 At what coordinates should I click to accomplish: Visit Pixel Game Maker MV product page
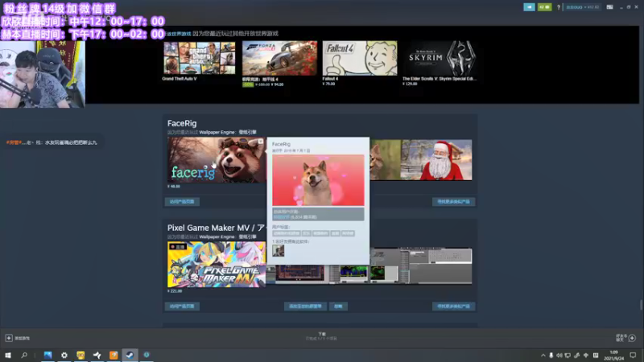[182, 306]
